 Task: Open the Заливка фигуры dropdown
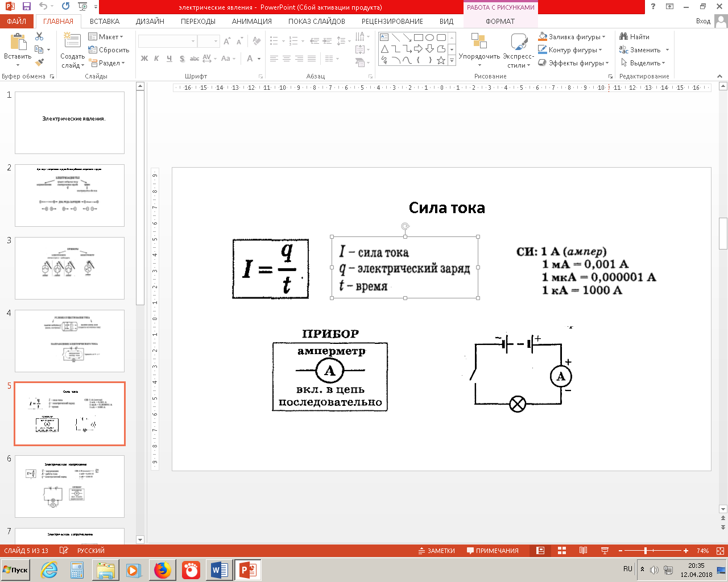[x=572, y=37]
